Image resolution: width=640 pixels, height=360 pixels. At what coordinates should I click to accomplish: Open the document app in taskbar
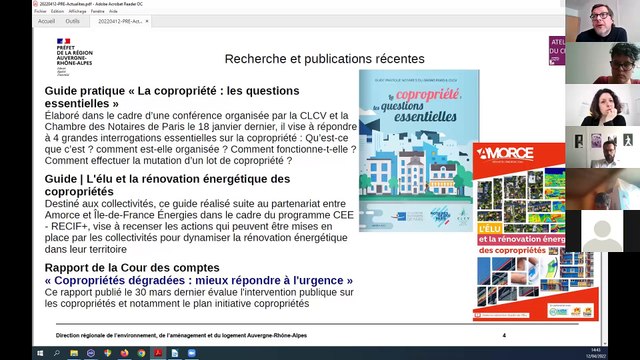click(175, 353)
